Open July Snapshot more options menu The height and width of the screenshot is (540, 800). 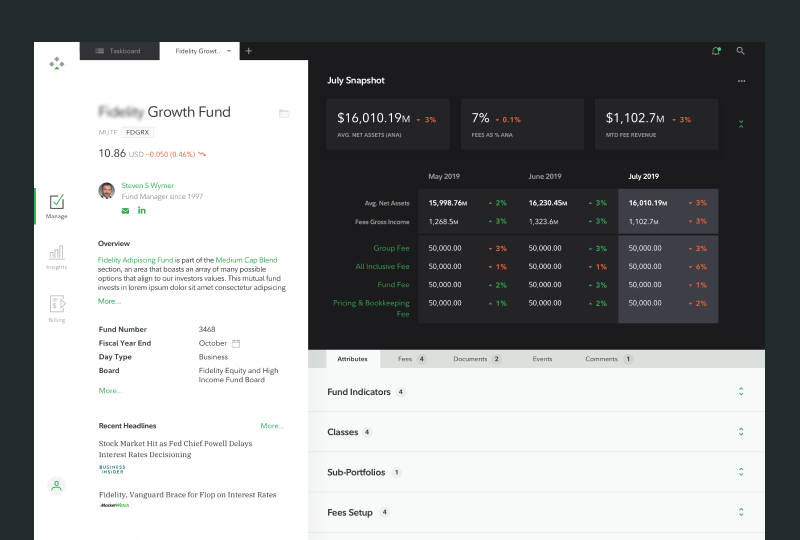tap(741, 81)
